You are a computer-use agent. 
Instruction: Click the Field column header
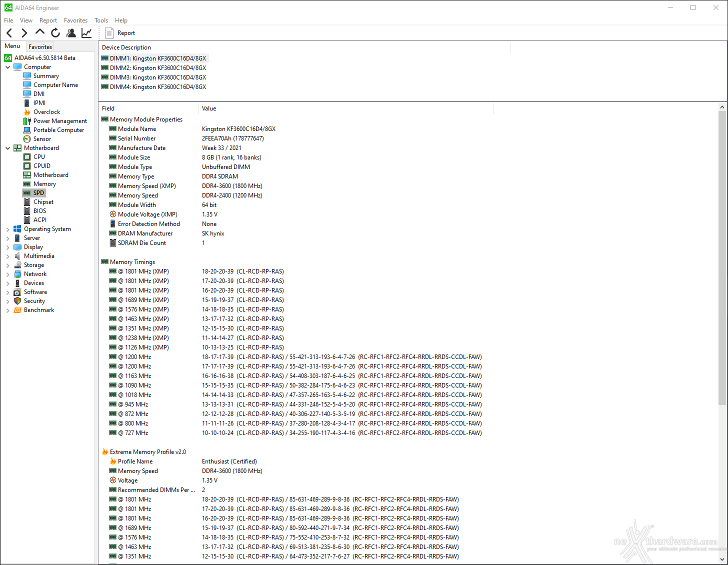coord(148,108)
